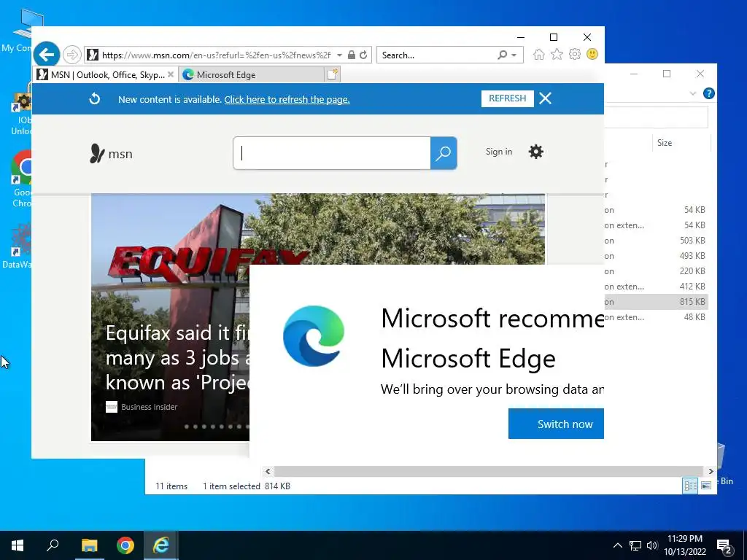Click the taskbar clock showing 11:29 PM

pyautogui.click(x=684, y=545)
